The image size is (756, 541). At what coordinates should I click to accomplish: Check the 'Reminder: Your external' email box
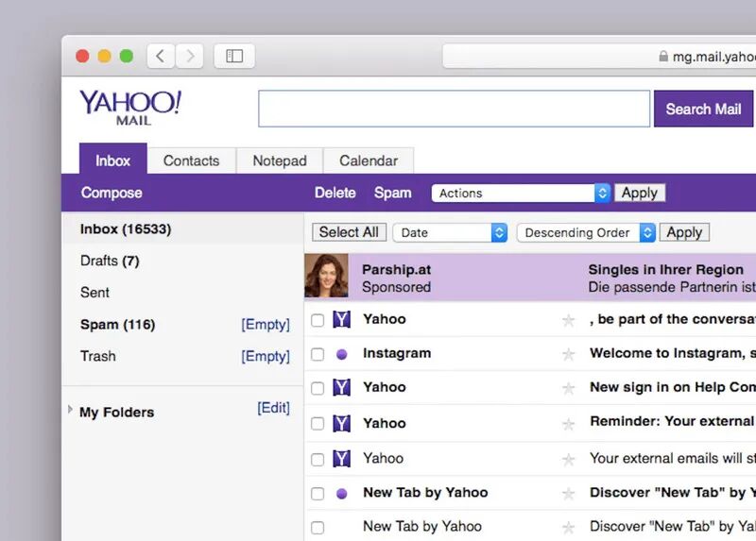click(318, 424)
